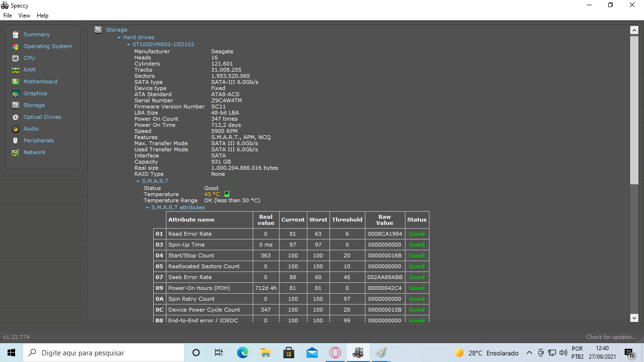Click the serial number Z9C4W4TM
This screenshot has height=362, width=644.
226,100
